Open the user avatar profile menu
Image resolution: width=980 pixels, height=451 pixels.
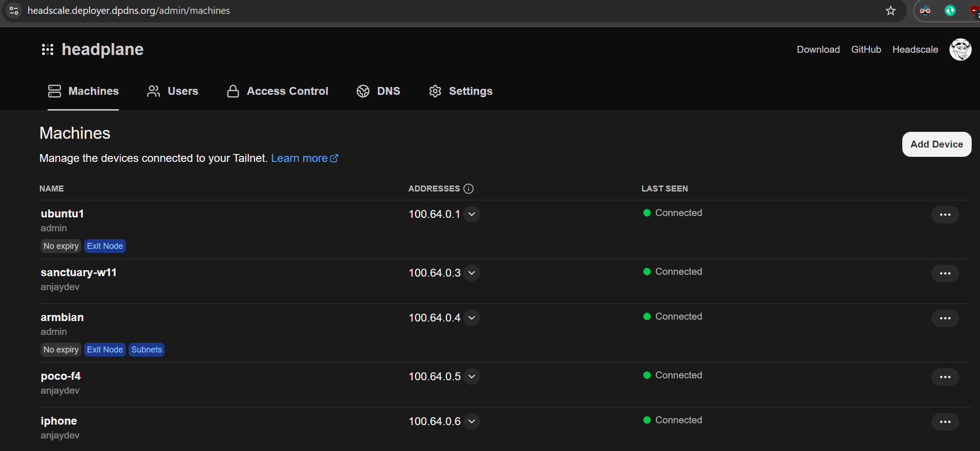pyautogui.click(x=960, y=49)
